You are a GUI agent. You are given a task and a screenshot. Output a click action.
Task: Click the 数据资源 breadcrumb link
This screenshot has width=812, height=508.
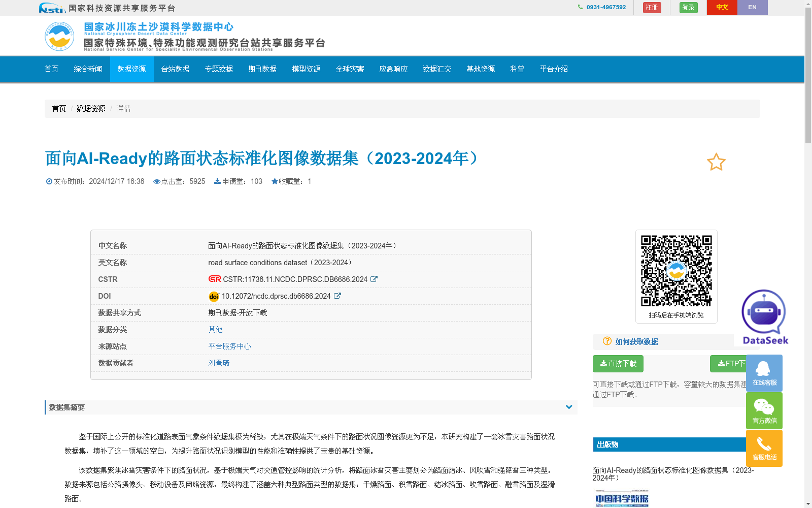[91, 109]
